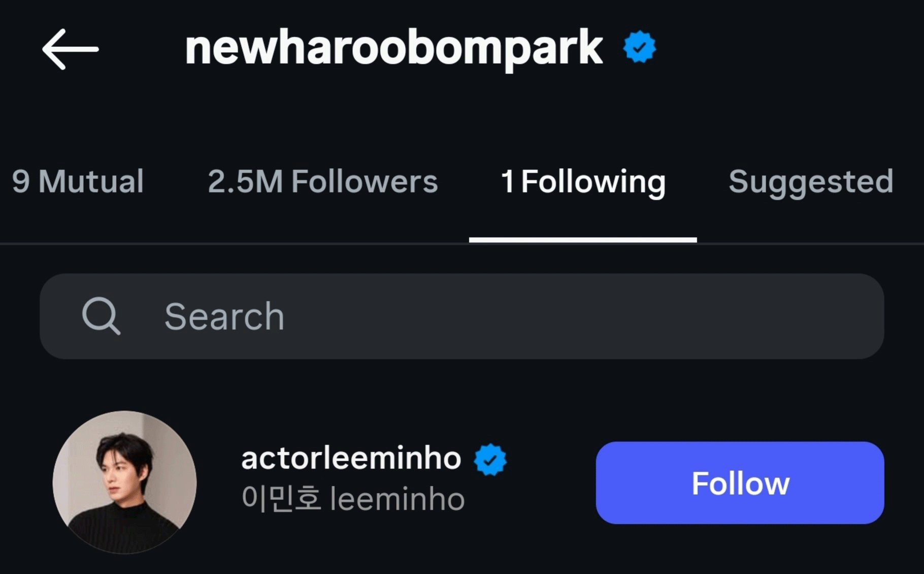
Task: Select the 1 Following tab
Action: (x=583, y=182)
